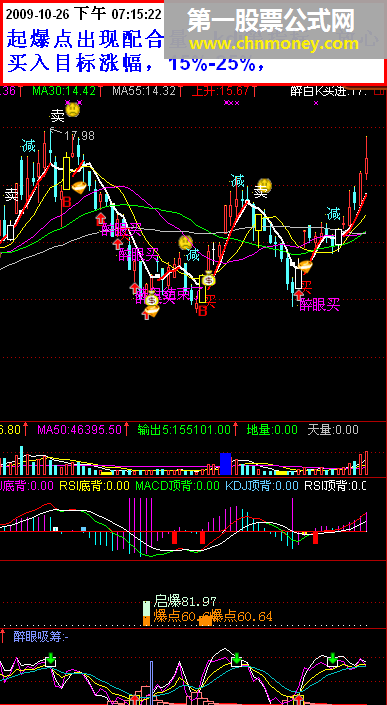Click the blue KDJ顶背:0.00 label

[262, 486]
